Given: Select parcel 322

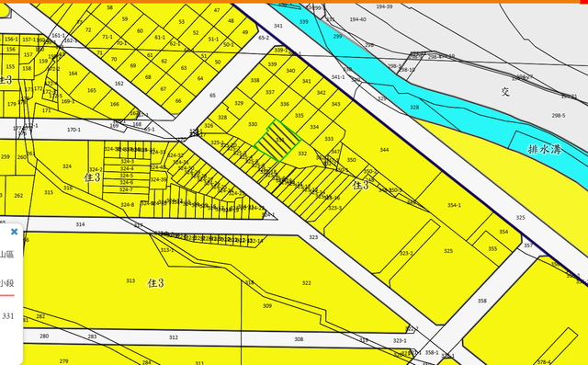Looking at the screenshot, I should [x=306, y=283].
